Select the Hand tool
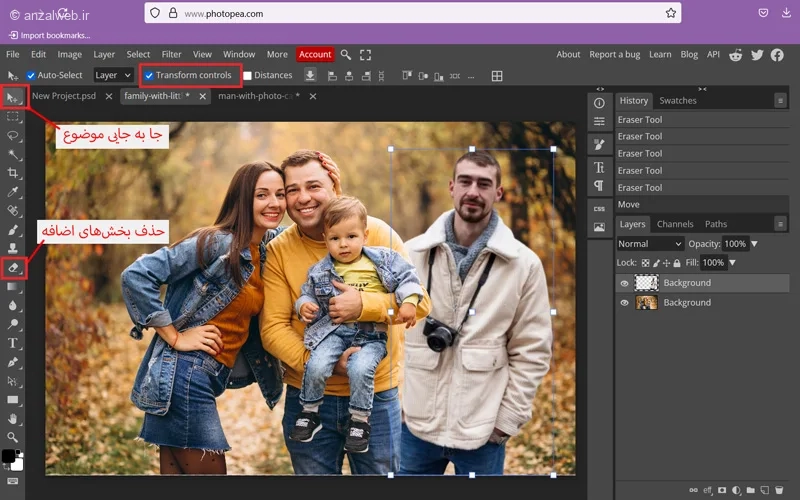The height and width of the screenshot is (500, 800). coord(13,418)
